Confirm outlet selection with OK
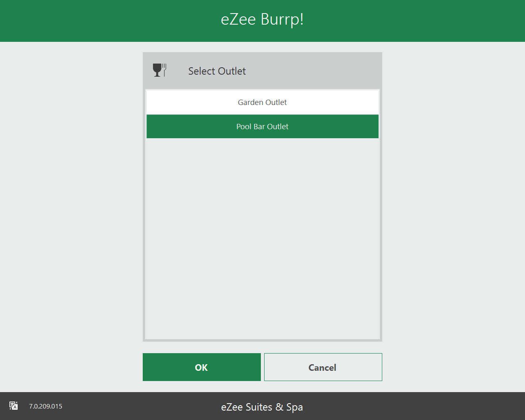Viewport: 525px width, 420px height. coord(201,367)
